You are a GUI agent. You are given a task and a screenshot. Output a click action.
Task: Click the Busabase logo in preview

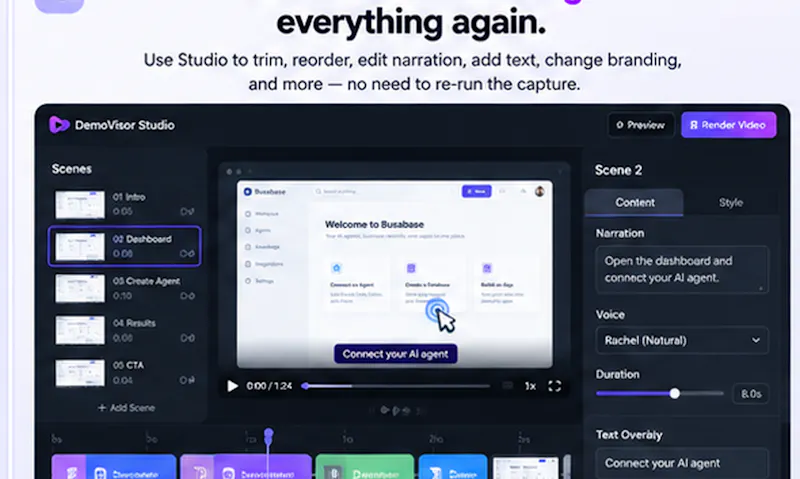coord(265,192)
